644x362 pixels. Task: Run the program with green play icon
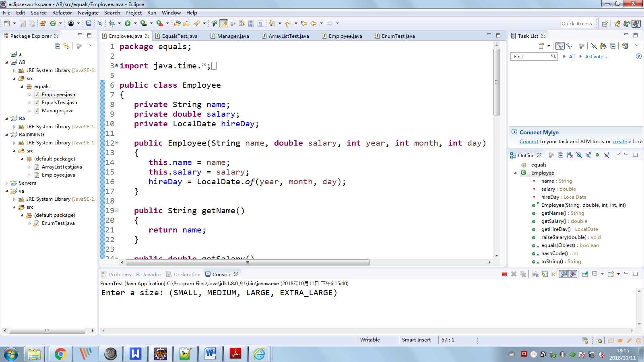click(128, 23)
